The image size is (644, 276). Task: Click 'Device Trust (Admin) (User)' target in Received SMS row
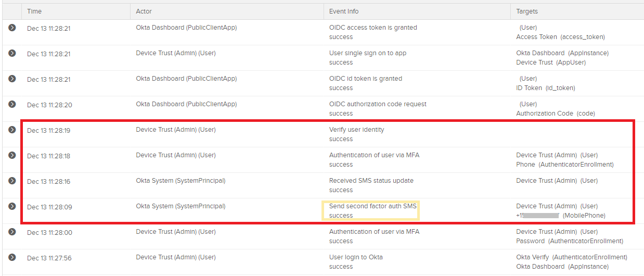pyautogui.click(x=557, y=181)
